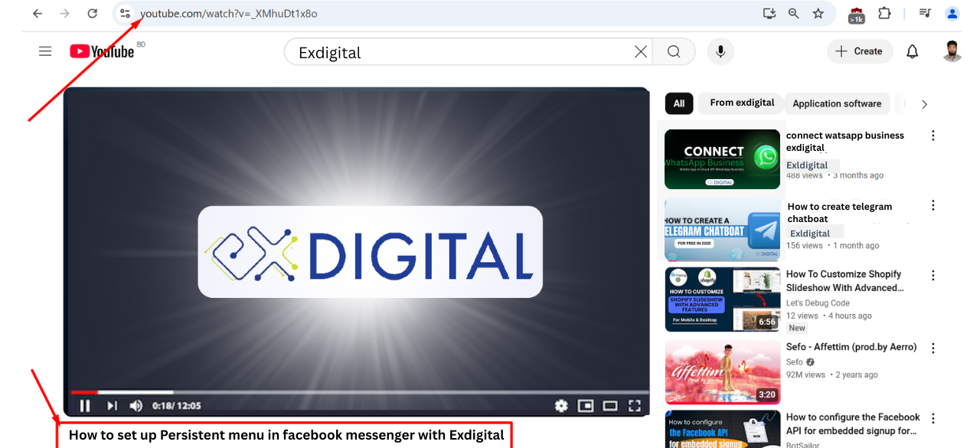Image resolution: width=980 pixels, height=448 pixels.
Task: Click the browser address bar URL
Action: click(229, 13)
